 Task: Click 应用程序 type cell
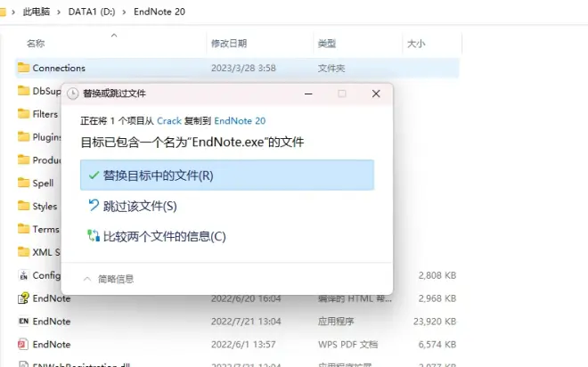tap(336, 322)
